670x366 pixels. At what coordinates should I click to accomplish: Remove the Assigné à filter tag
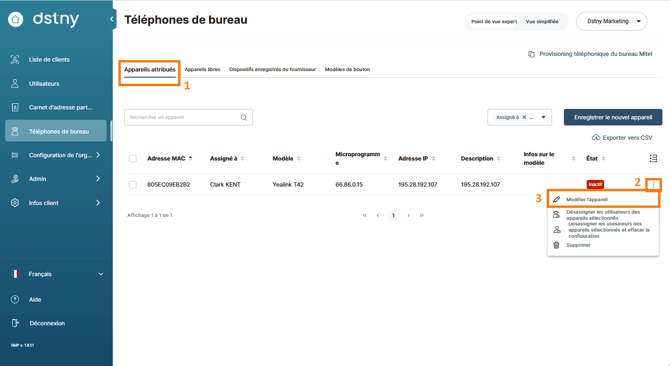pos(524,117)
